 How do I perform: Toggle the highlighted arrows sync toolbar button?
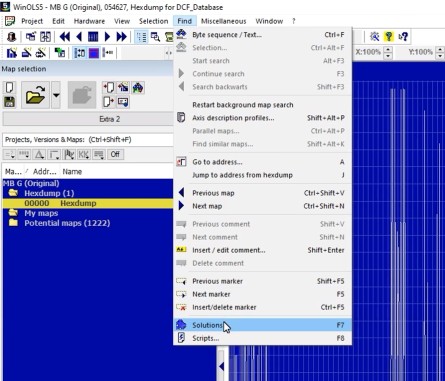[79, 53]
